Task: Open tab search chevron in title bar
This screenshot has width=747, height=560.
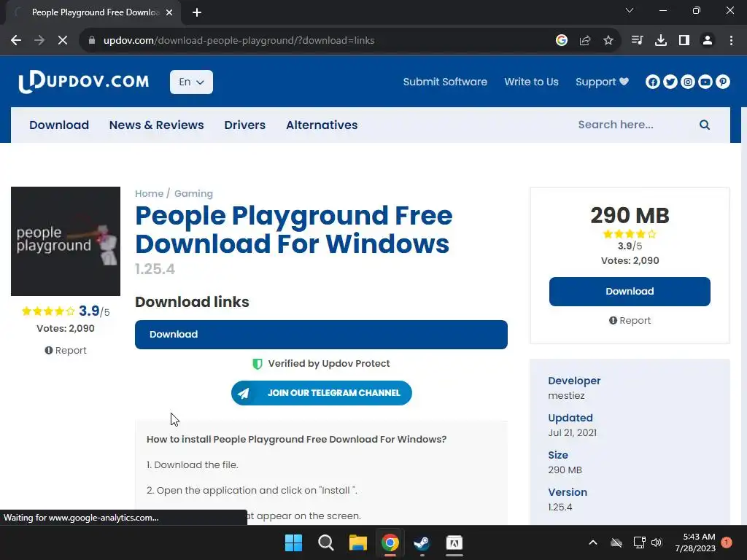Action: pyautogui.click(x=630, y=10)
